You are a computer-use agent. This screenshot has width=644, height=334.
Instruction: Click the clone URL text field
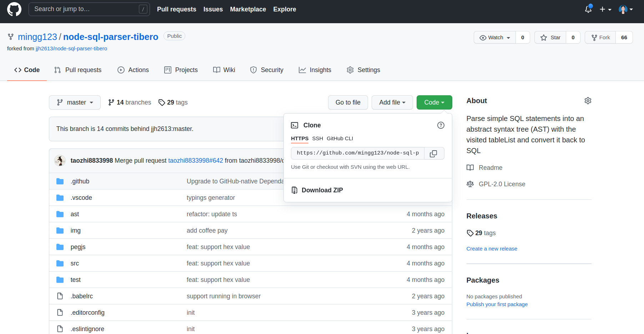(358, 153)
